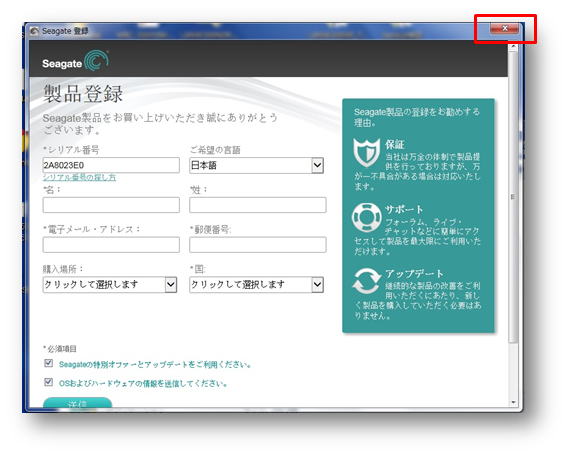Click the lifebuoy サポート icon
The height and width of the screenshot is (455, 567).
(367, 217)
